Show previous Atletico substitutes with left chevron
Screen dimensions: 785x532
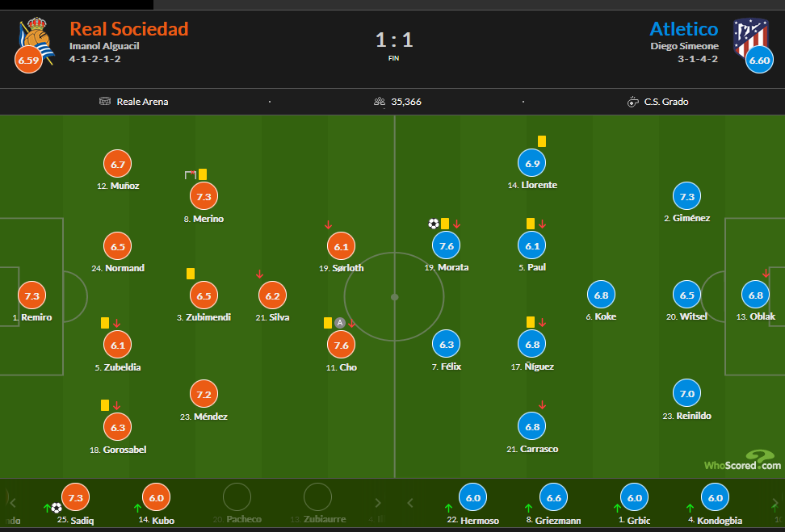click(410, 503)
